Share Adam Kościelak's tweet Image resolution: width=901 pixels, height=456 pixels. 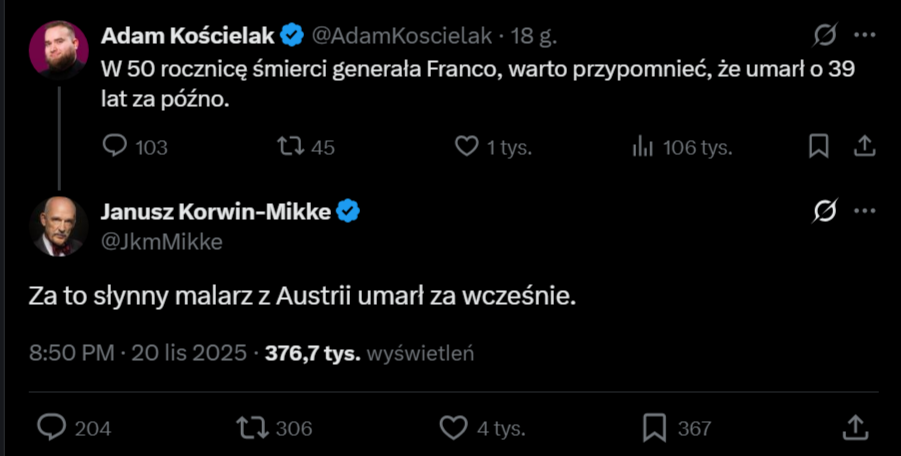(863, 147)
